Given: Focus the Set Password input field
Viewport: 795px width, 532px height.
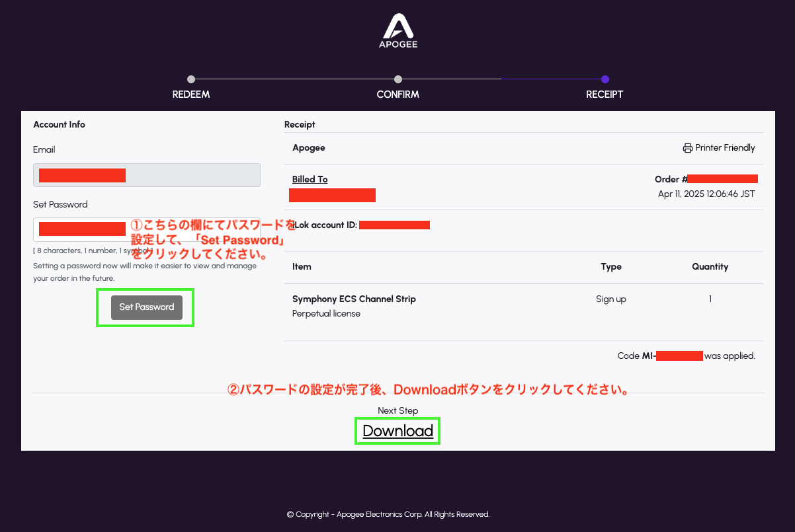Looking at the screenshot, I should [x=147, y=229].
